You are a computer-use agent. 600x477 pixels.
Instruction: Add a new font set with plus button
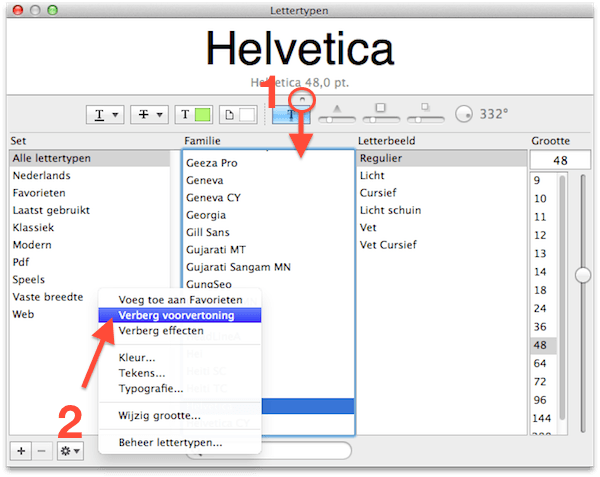pyautogui.click(x=21, y=451)
